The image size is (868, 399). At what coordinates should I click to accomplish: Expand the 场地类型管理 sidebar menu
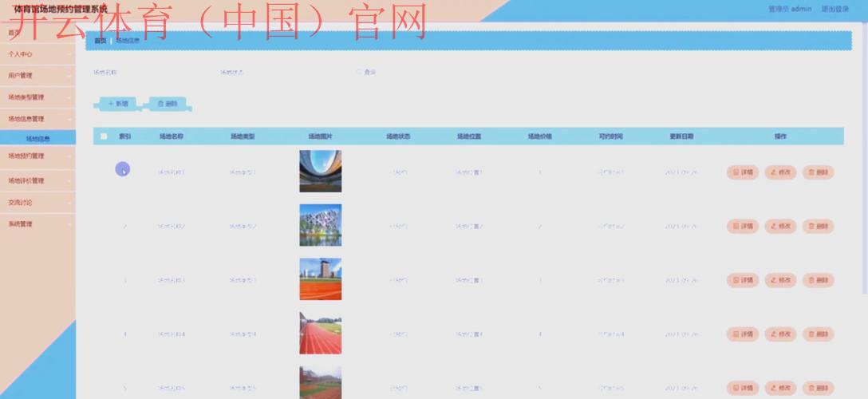tap(37, 97)
